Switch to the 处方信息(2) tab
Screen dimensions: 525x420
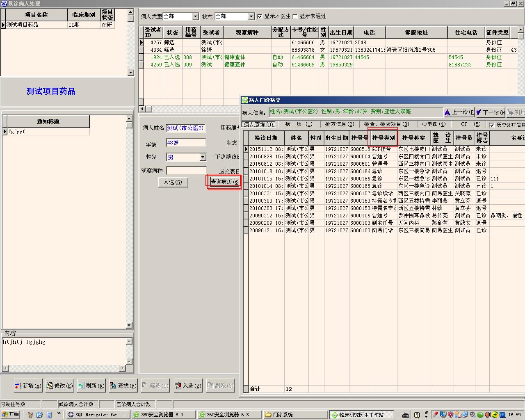click(339, 124)
